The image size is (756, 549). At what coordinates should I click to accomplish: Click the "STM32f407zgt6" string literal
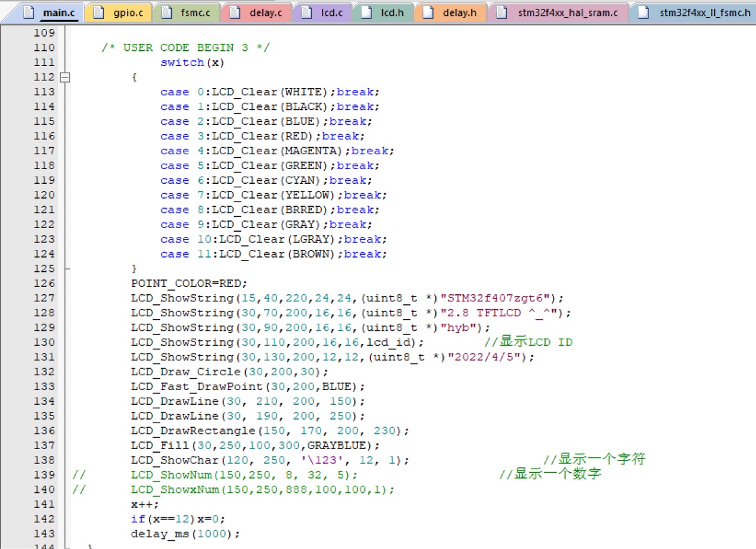495,298
